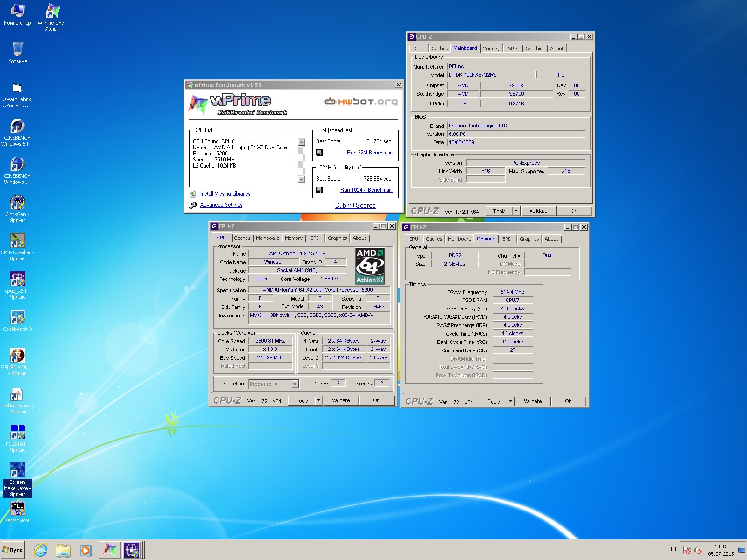This screenshot has height=560, width=747.
Task: Open setfsb.exe desktop icon
Action: [x=17, y=512]
